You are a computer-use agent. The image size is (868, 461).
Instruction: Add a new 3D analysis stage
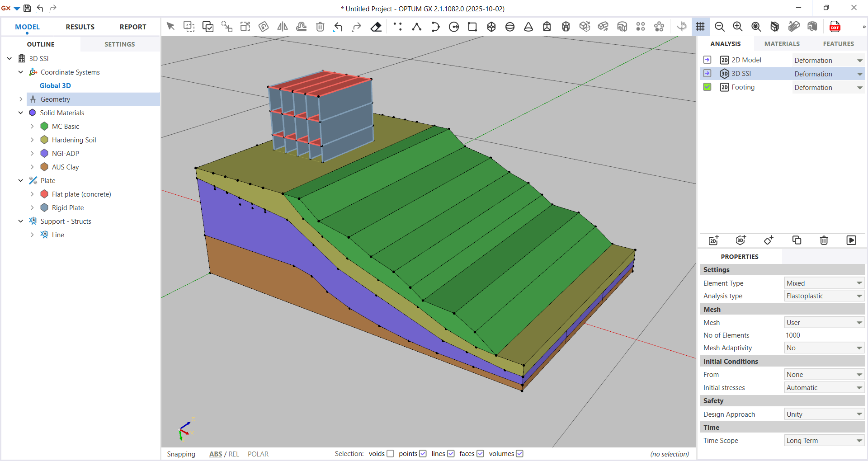[741, 240]
